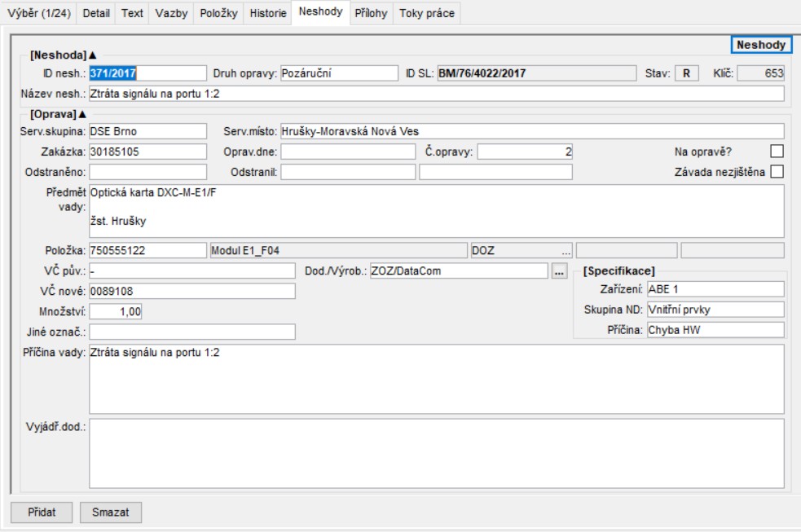Screen dimensions: 801x532
Task: Select the Výběr (1/24) tab
Action: 39,13
